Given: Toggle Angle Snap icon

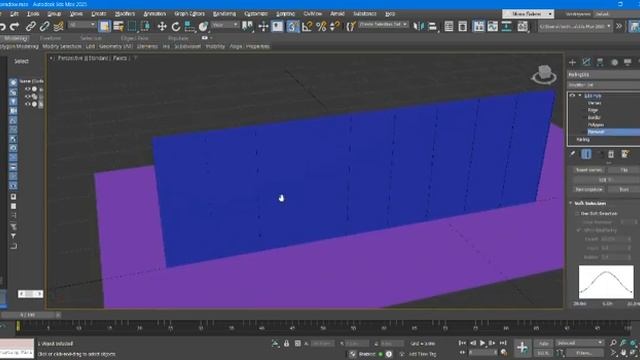Looking at the screenshot, I should point(307,27).
